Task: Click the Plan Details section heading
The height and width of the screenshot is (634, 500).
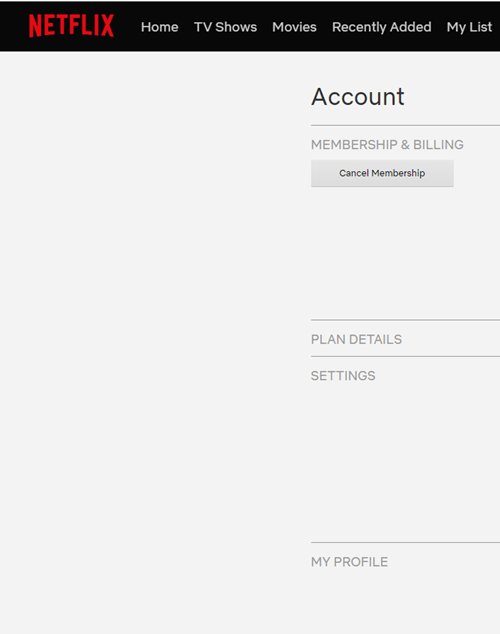Action: (x=356, y=339)
